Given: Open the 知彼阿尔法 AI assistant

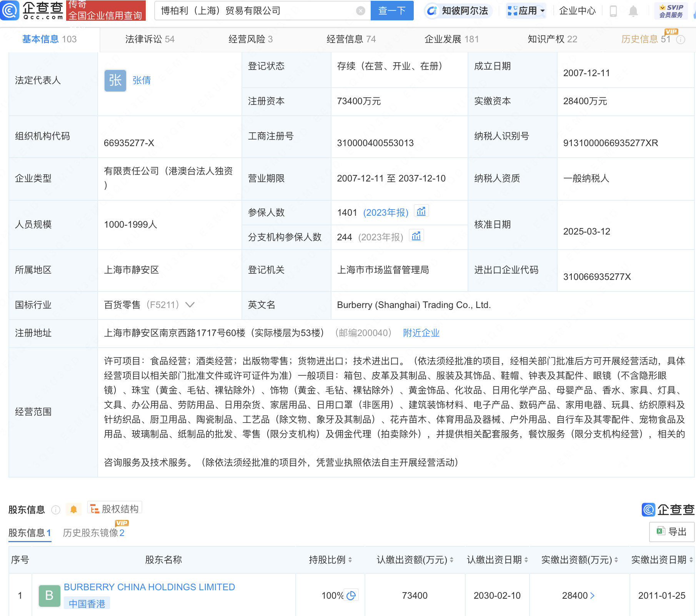Looking at the screenshot, I should click(x=458, y=11).
